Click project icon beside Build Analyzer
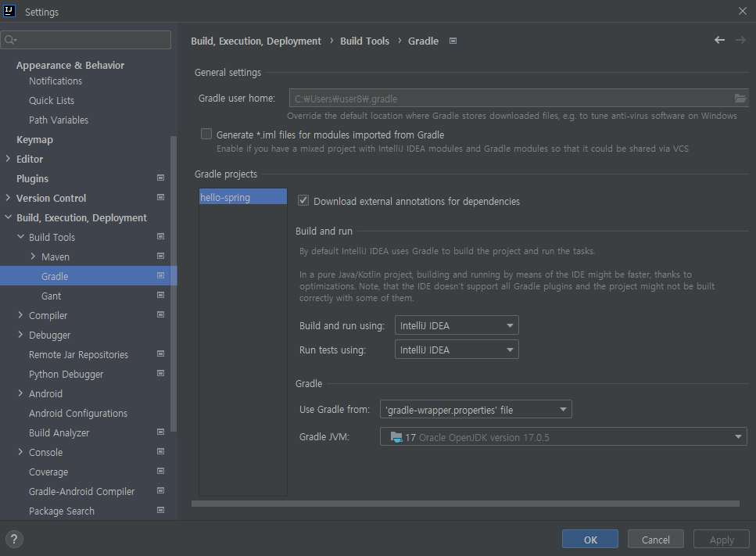This screenshot has height=556, width=756. (x=161, y=432)
